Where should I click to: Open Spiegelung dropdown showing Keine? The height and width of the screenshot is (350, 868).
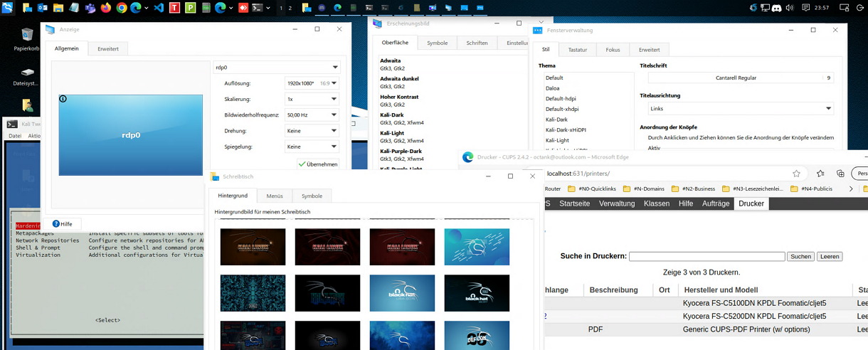click(x=312, y=147)
